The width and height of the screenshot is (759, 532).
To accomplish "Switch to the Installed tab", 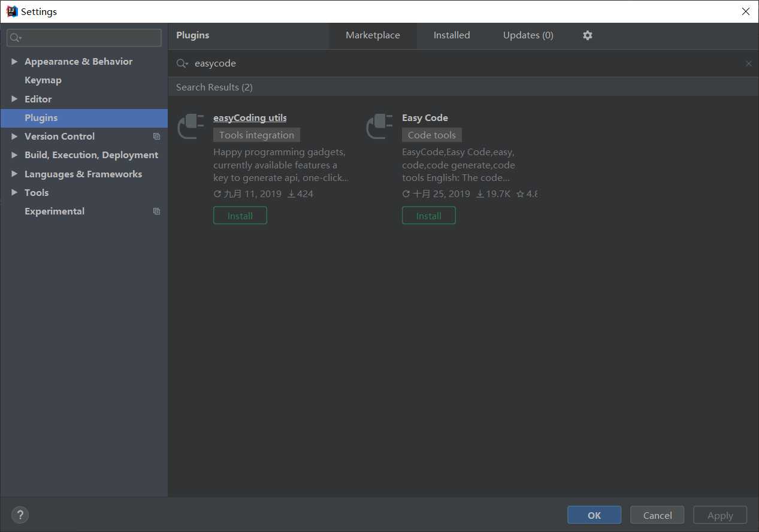I will pos(452,35).
